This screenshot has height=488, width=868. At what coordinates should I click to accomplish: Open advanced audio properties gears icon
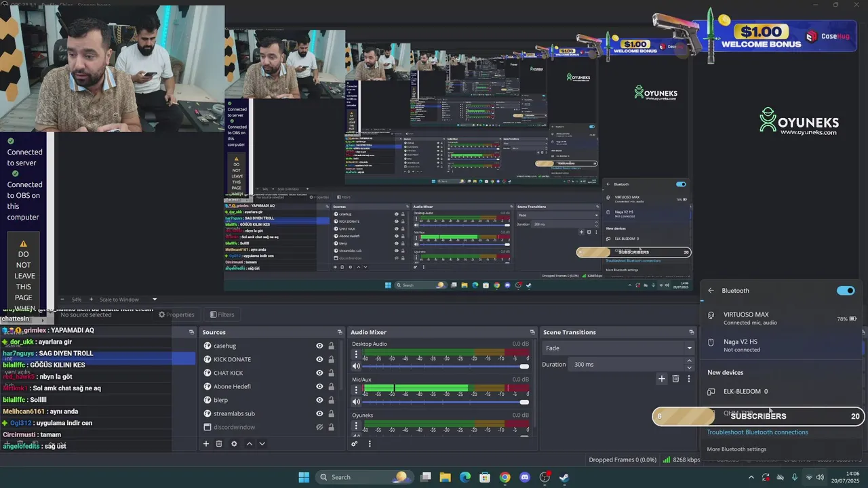354,444
